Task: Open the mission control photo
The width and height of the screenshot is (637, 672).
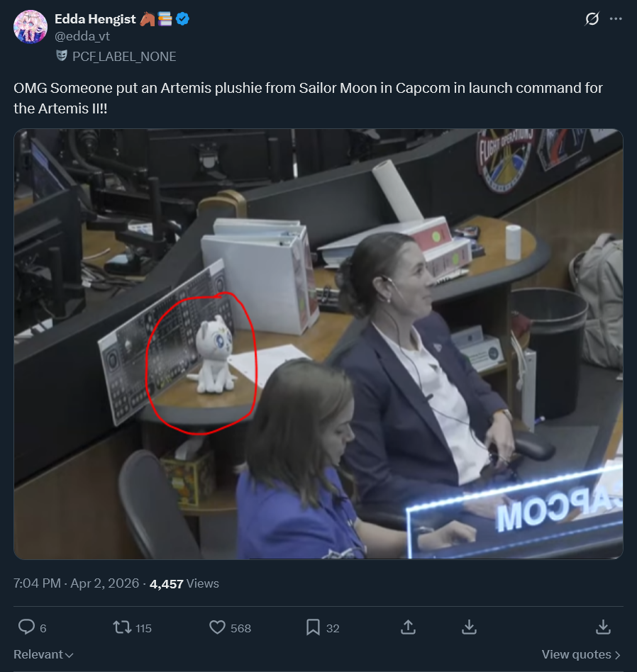Action: pos(318,344)
